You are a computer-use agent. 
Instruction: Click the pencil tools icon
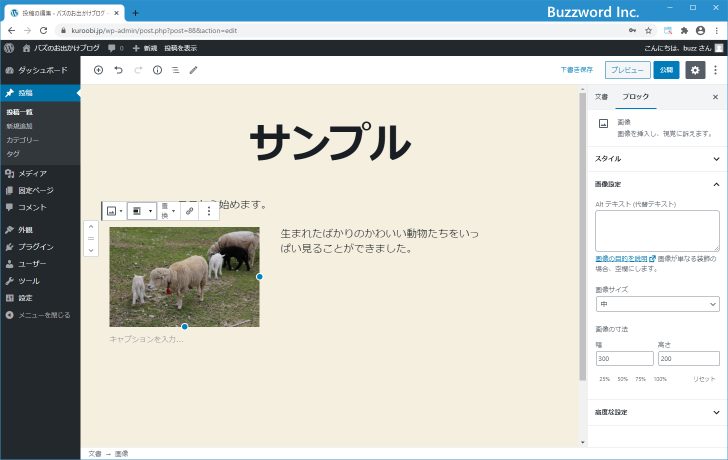point(194,70)
